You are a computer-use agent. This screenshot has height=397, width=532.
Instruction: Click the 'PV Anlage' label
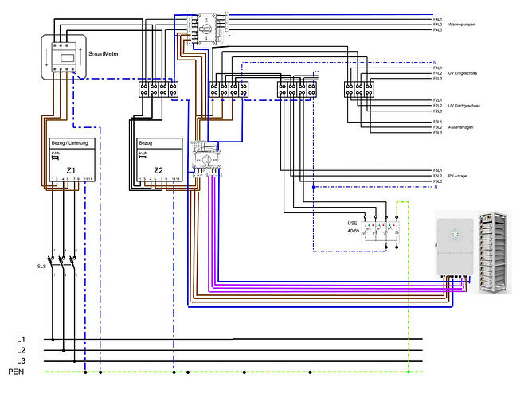[457, 176]
